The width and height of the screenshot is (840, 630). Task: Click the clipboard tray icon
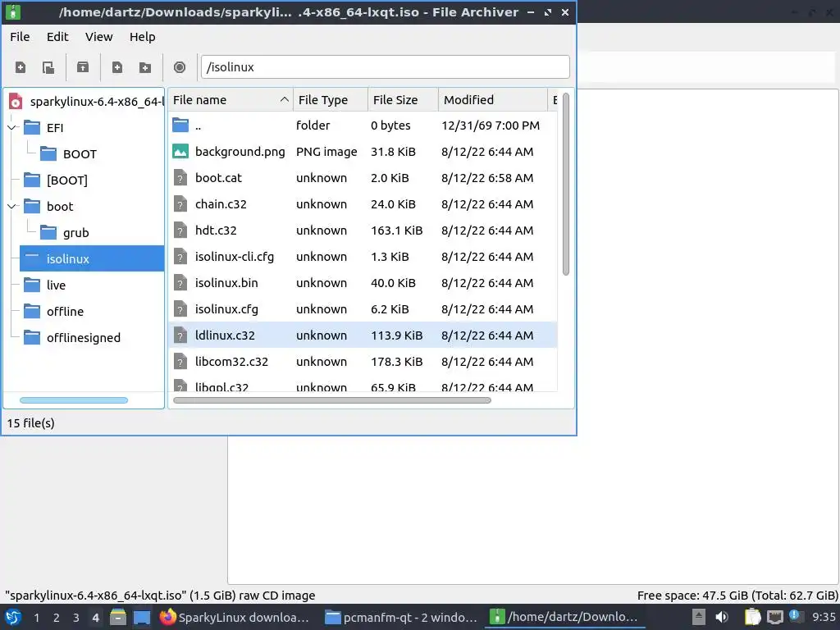coord(752,617)
